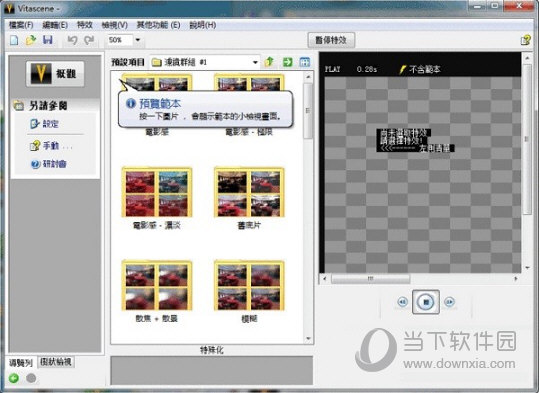Open the 其他功能 (E) menu
This screenshot has height=393, width=540.
tap(158, 25)
